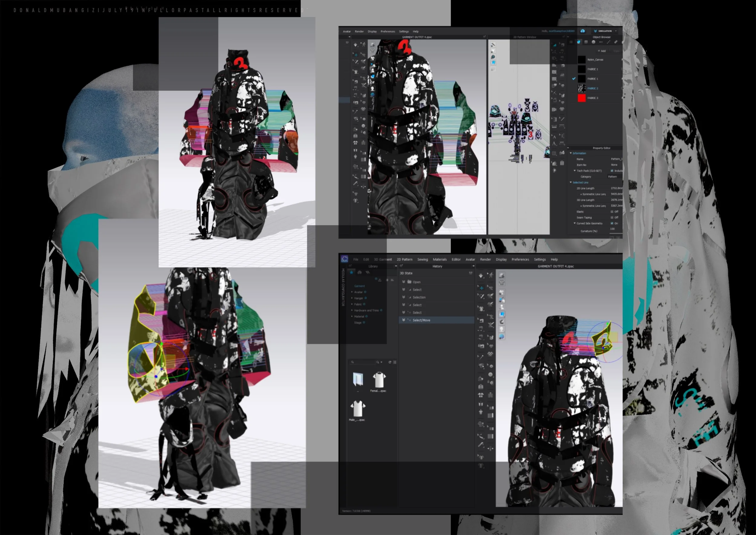Screen dimensions: 756x535
Task: Toggle the Elastic Off checkbox
Action: 612,212
